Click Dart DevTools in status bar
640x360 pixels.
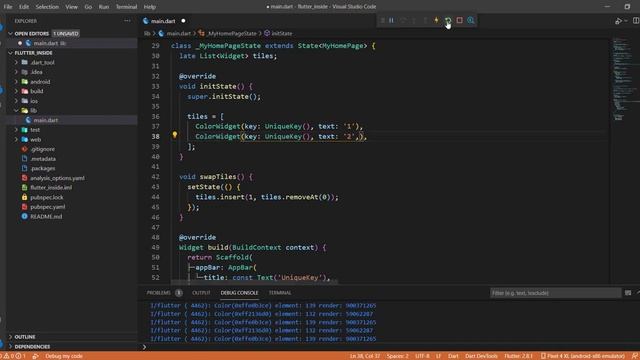(x=481, y=356)
